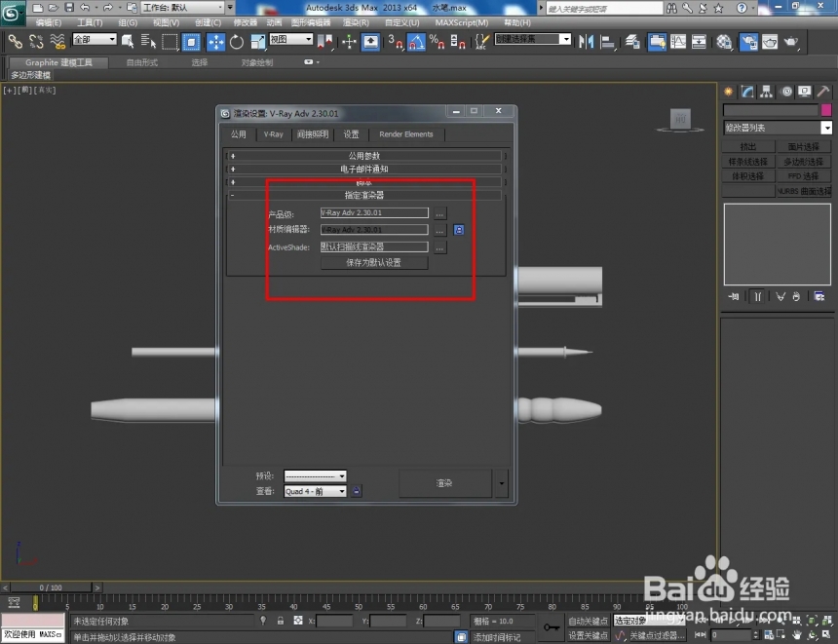Switch to the 设置 tab in Render Setup
This screenshot has height=644, width=838.
click(x=351, y=134)
